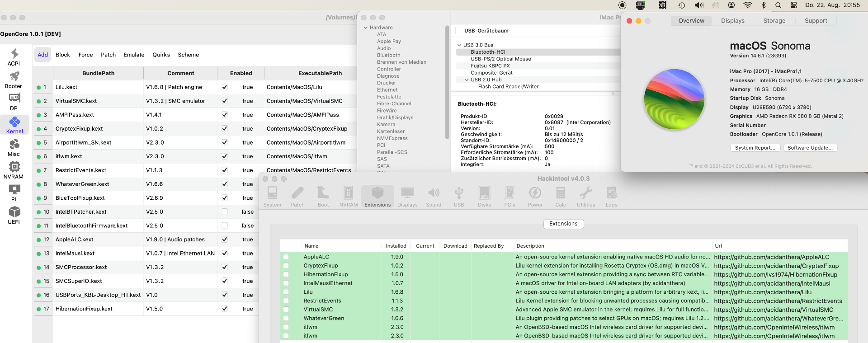Select the Disks icon in Hackintool
Image resolution: width=868 pixels, height=343 pixels.
pyautogui.click(x=484, y=193)
